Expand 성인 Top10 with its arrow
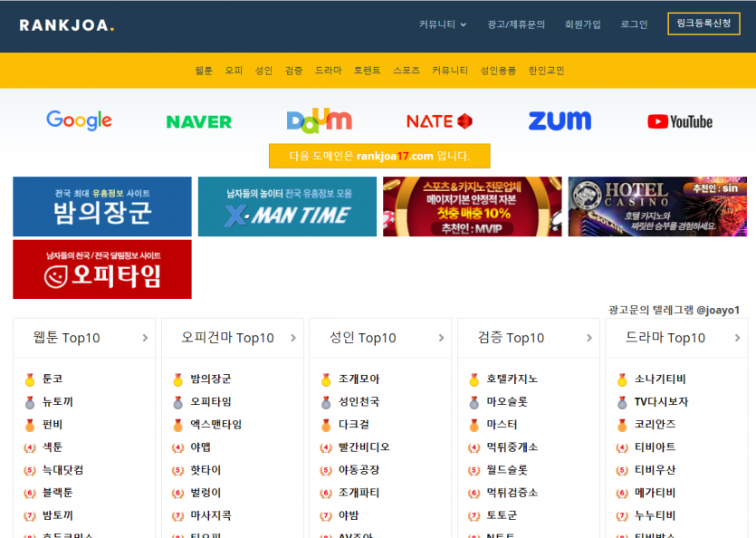756x538 pixels. (x=441, y=338)
